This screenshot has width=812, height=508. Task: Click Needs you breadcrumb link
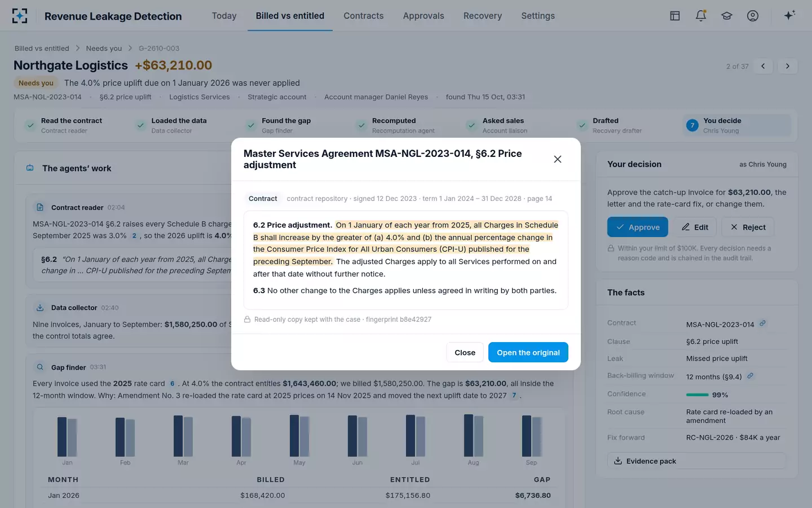pos(104,49)
